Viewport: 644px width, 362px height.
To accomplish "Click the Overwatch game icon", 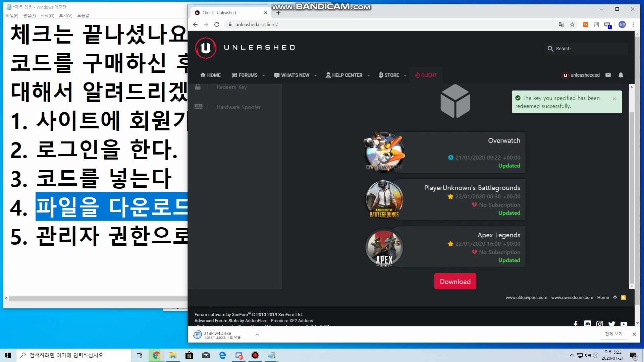I will (383, 153).
